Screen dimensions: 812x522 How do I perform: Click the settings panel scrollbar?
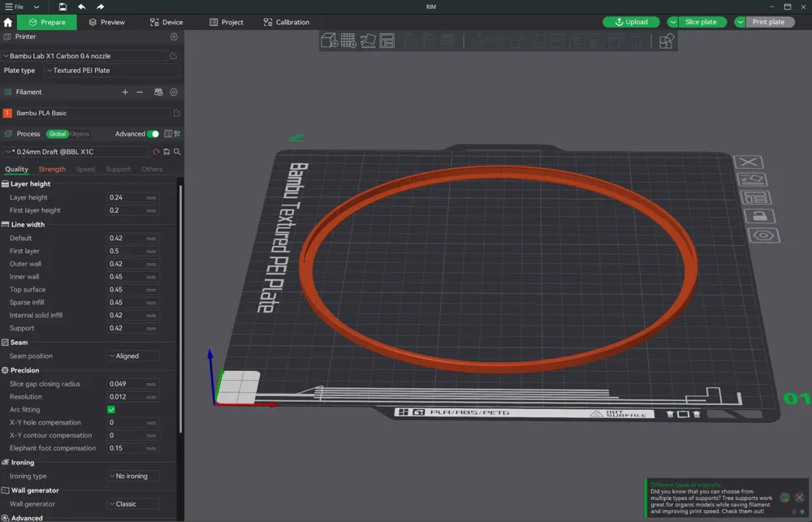181,308
